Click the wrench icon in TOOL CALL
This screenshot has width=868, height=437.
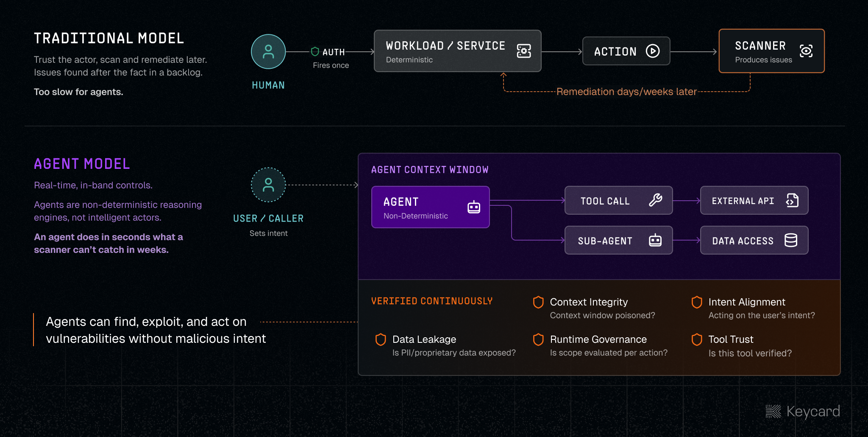pyautogui.click(x=655, y=200)
